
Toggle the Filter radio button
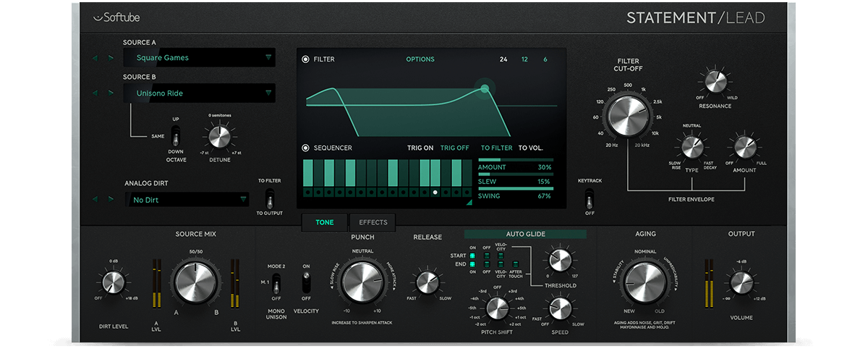(306, 59)
